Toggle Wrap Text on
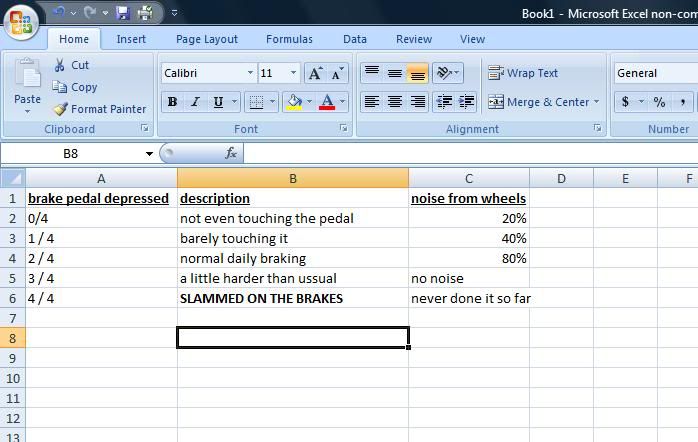Image resolution: width=698 pixels, height=442 pixels. (x=522, y=73)
